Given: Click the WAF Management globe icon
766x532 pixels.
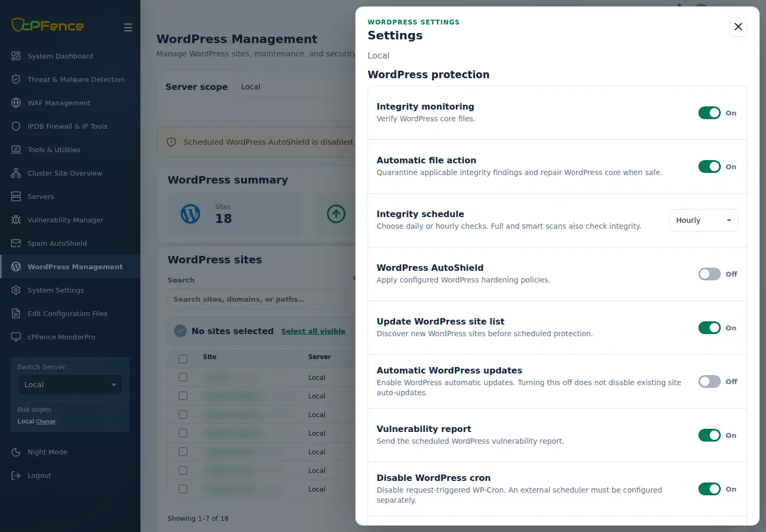Looking at the screenshot, I should [16, 103].
